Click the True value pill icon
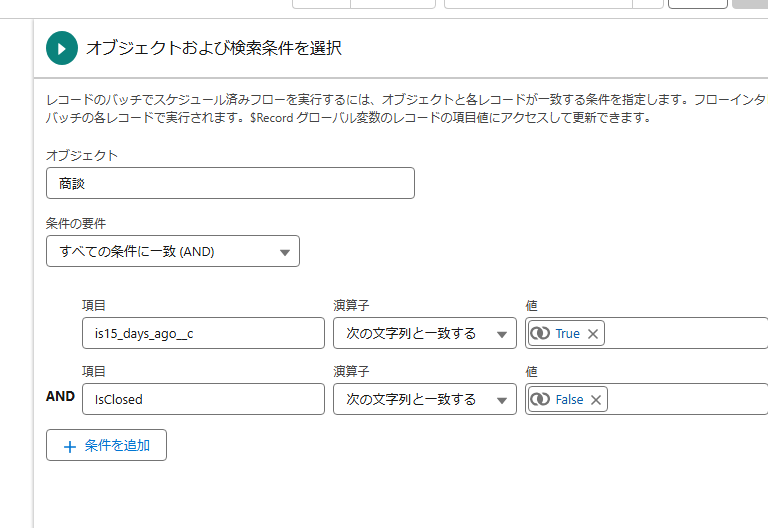This screenshot has height=528, width=768. (x=540, y=334)
